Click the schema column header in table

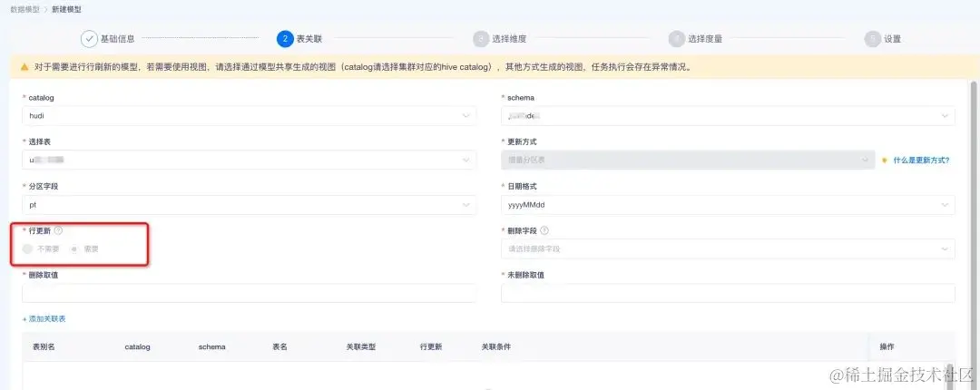click(211, 346)
